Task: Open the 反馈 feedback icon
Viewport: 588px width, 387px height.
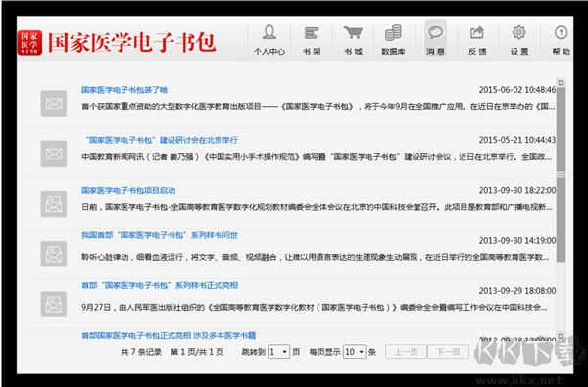Action: click(477, 40)
